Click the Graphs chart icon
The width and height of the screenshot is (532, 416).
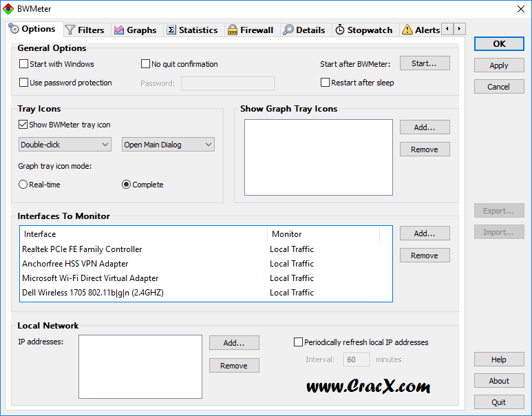[x=119, y=30]
